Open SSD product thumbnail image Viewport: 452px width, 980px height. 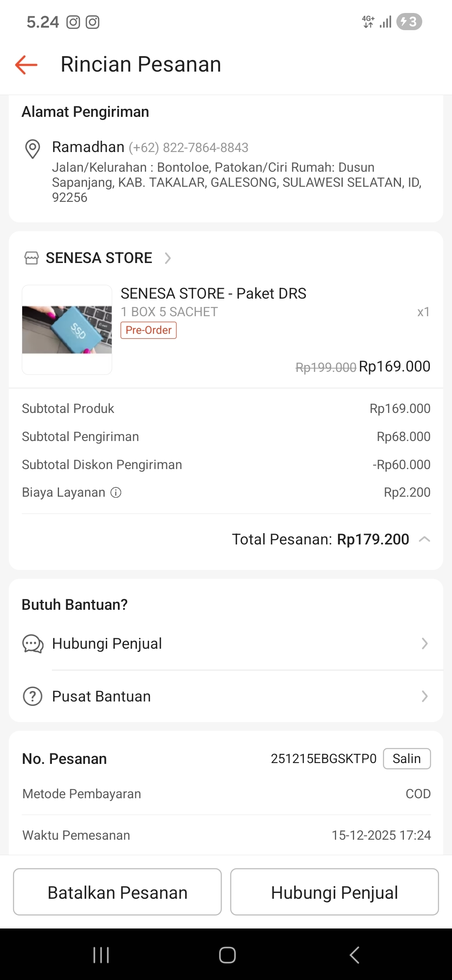[67, 330]
